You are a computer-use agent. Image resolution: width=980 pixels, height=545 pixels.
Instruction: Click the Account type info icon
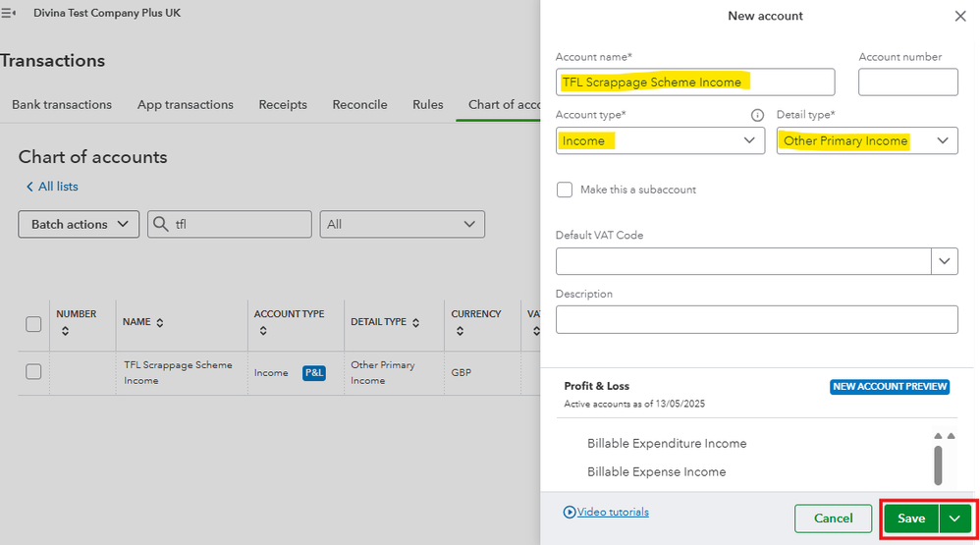click(757, 115)
